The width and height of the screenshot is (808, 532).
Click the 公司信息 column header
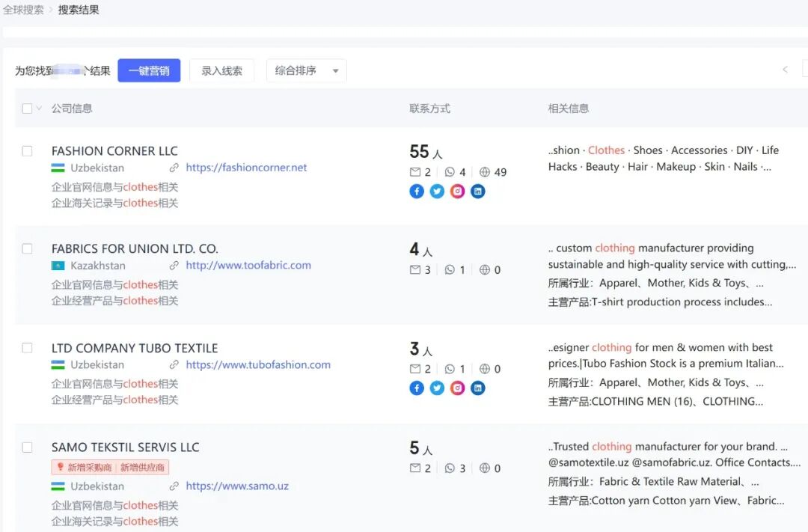(x=72, y=108)
